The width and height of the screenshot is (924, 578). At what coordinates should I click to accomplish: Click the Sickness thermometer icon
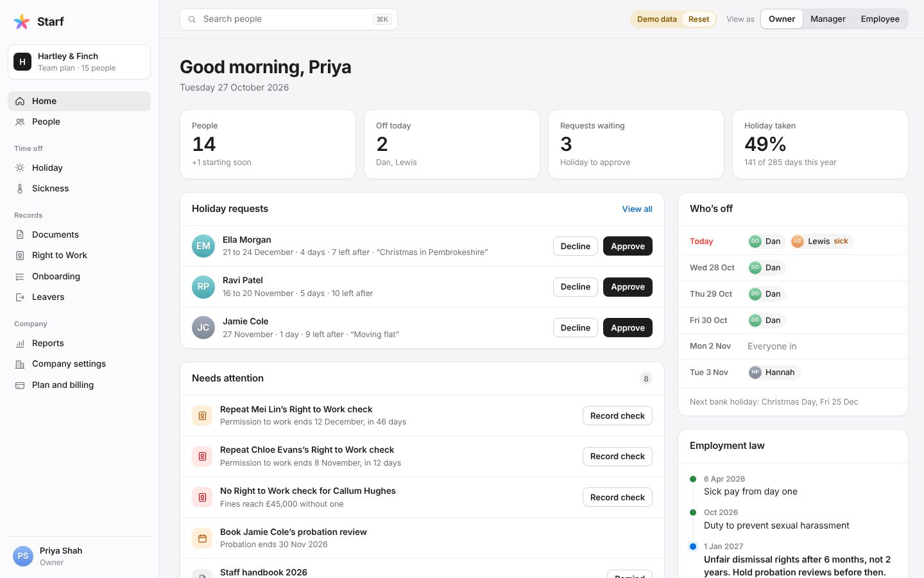20,189
